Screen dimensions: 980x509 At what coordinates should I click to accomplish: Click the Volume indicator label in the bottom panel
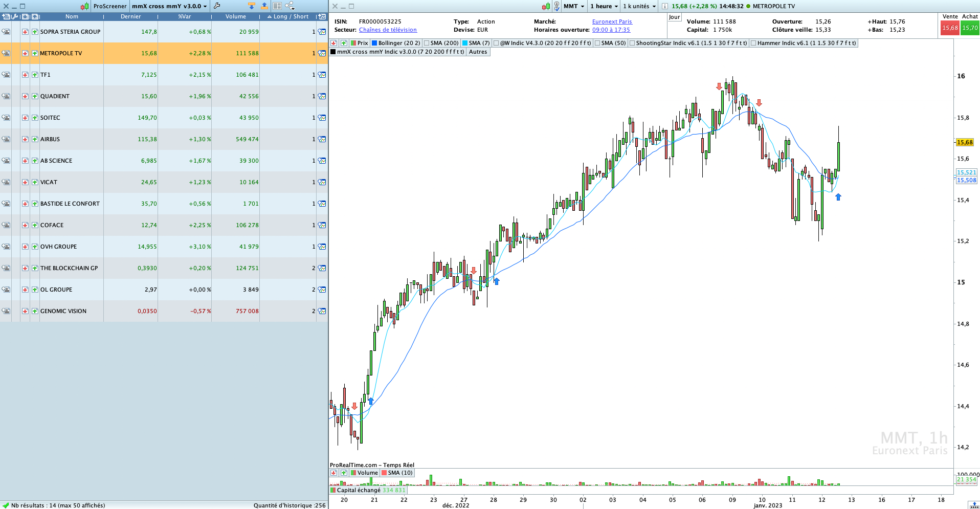click(367, 473)
